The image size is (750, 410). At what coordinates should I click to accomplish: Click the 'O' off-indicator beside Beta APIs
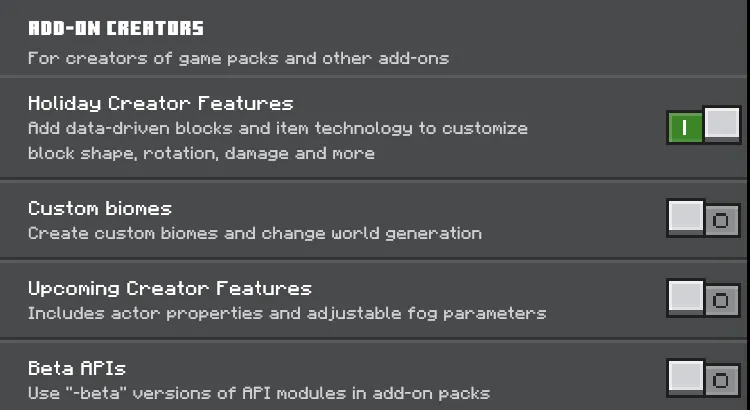721,380
